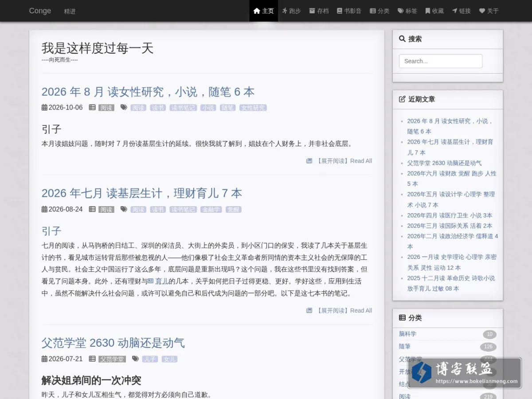Click the list icon beside 分类 in navbar

(x=373, y=11)
